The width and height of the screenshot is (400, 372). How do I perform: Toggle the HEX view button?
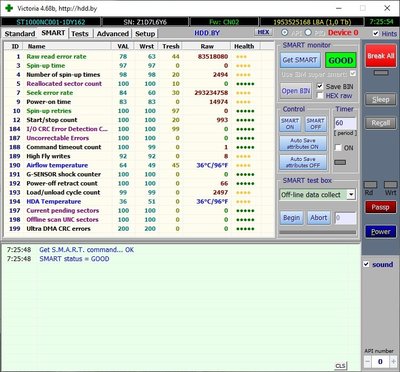(263, 32)
